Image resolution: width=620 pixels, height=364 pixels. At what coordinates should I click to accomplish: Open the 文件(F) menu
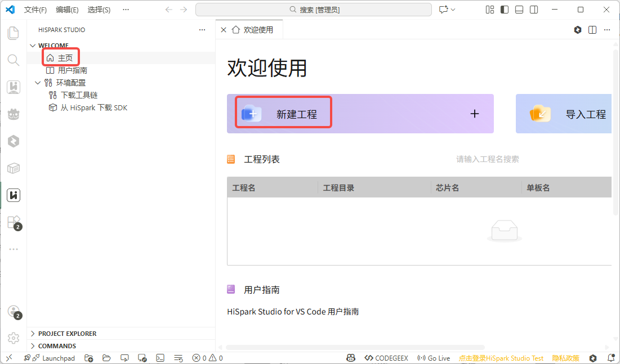coord(35,10)
